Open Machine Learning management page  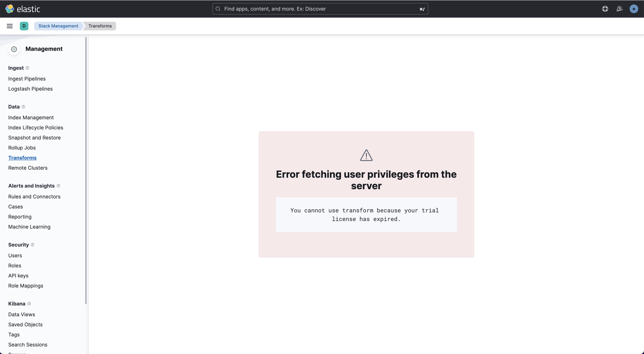(x=29, y=227)
